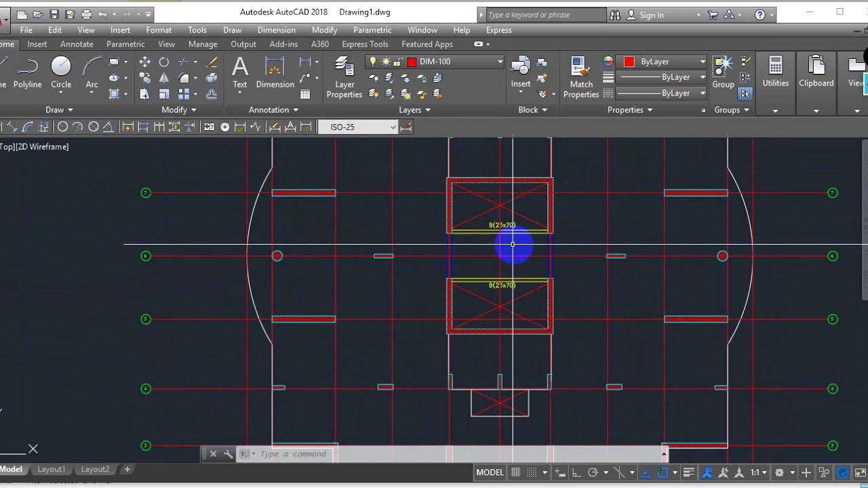Open the 1:1 annotation scale dropdown

(x=759, y=472)
